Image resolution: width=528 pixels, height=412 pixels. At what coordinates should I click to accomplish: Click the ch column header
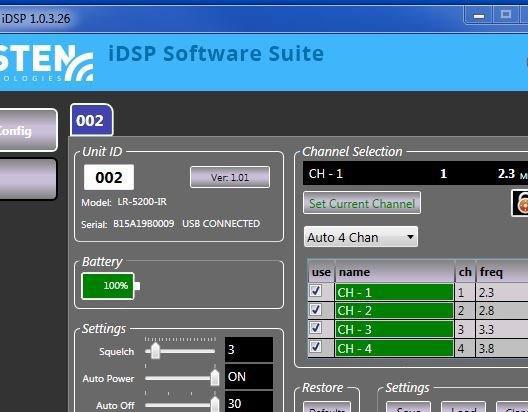point(465,271)
